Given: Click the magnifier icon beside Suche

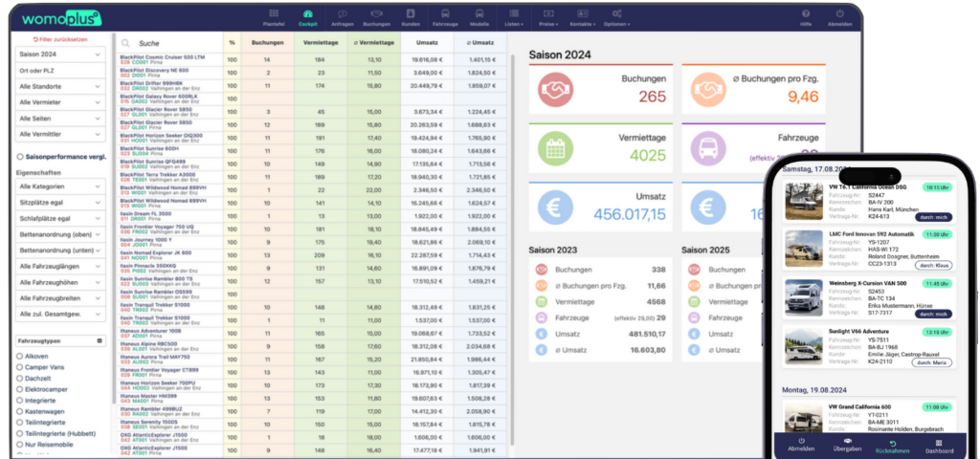Looking at the screenshot, I should point(125,44).
